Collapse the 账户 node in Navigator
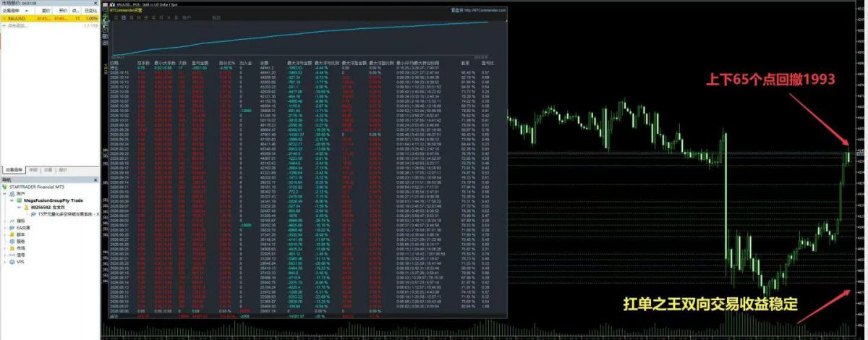Image resolution: width=868 pixels, height=340 pixels. [x=5, y=194]
